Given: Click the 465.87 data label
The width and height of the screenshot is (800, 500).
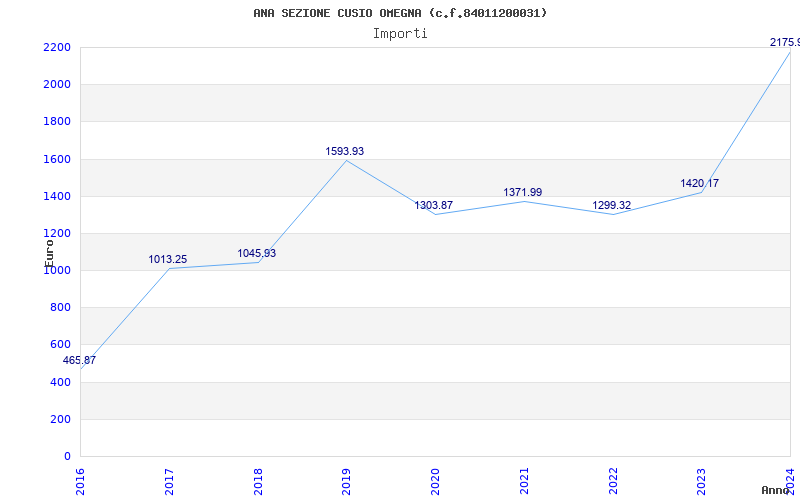Looking at the screenshot, I should pos(79,360).
